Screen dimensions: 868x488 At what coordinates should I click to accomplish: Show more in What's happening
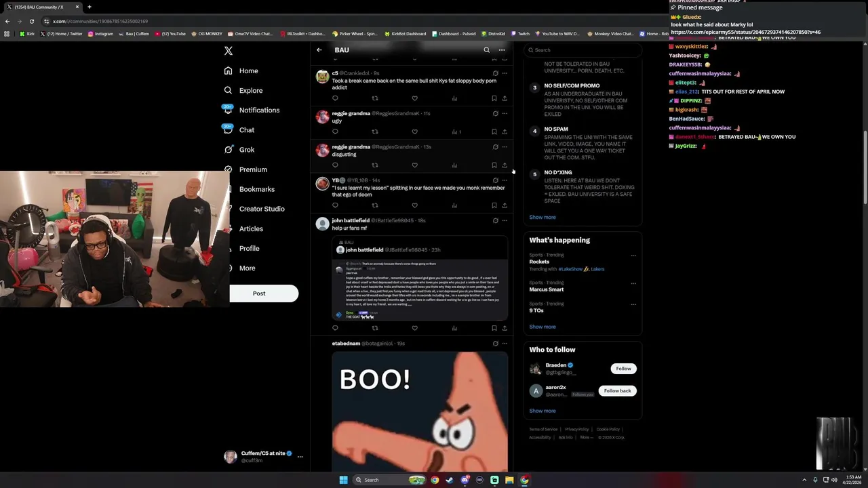coord(542,327)
